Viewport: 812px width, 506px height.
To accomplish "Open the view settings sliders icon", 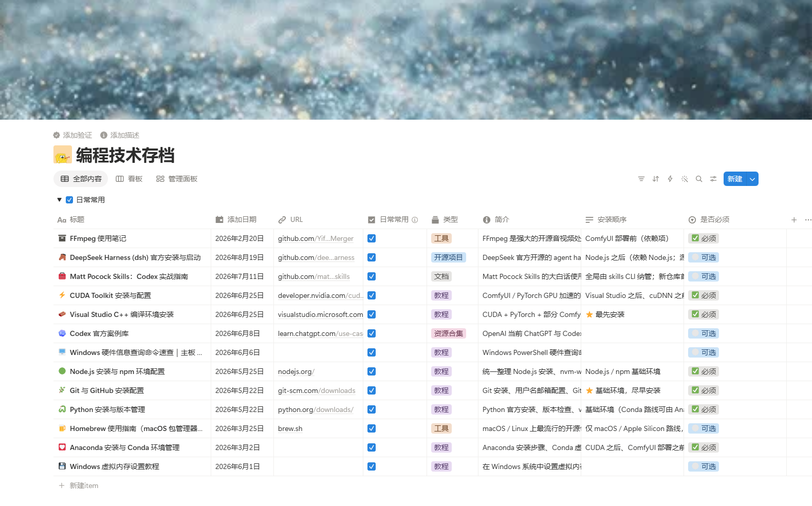I will click(x=713, y=179).
